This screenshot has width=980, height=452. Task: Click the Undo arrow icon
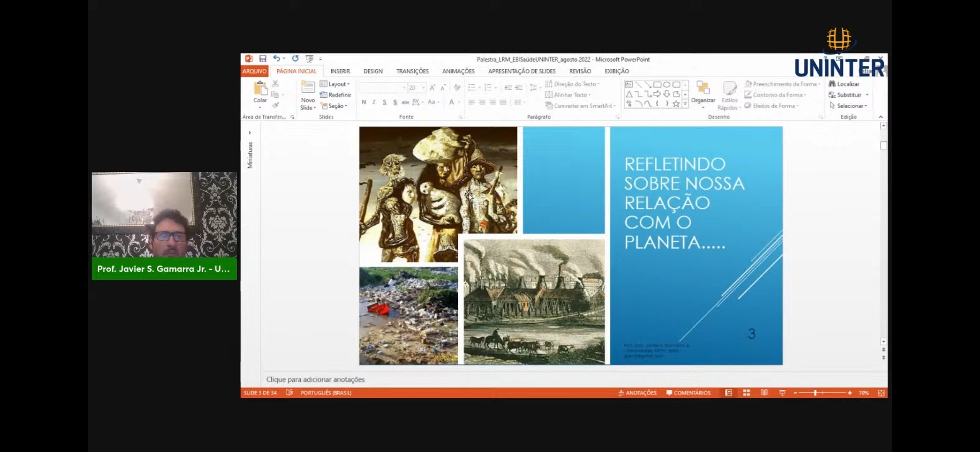[x=276, y=59]
